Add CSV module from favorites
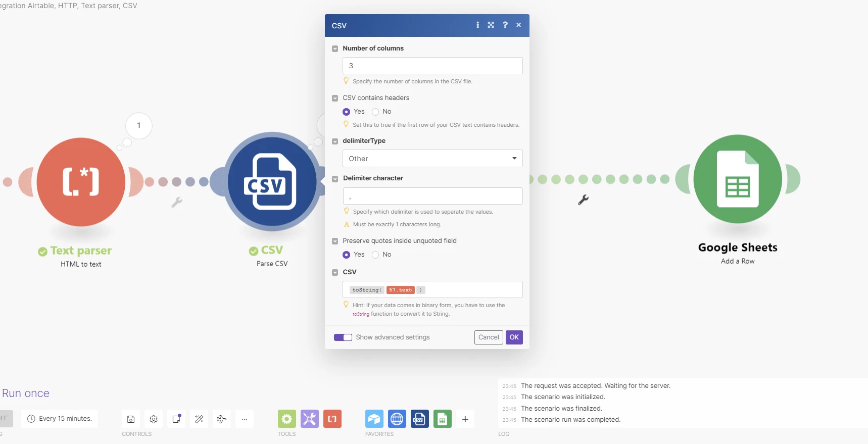This screenshot has width=868, height=444. pos(420,419)
